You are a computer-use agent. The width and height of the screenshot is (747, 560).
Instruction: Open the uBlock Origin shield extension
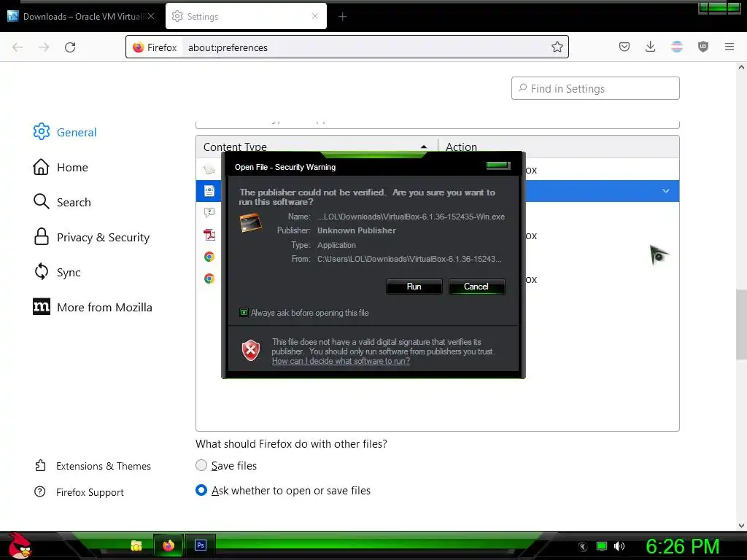pyautogui.click(x=703, y=47)
